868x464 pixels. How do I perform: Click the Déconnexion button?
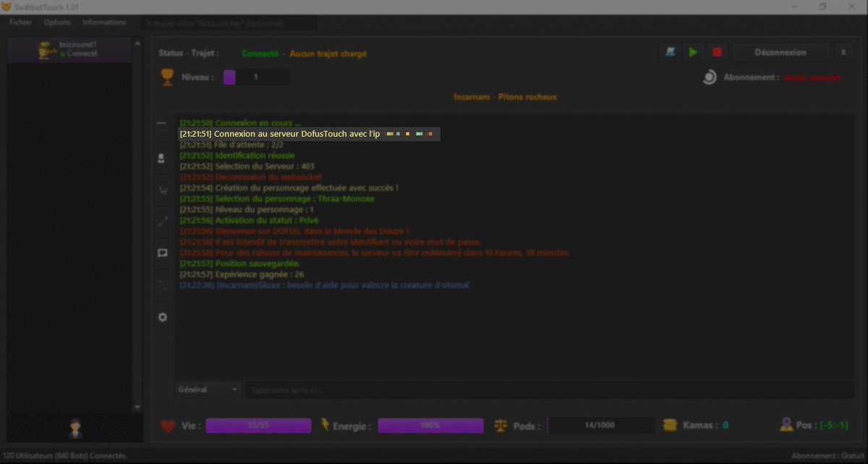[x=781, y=52]
